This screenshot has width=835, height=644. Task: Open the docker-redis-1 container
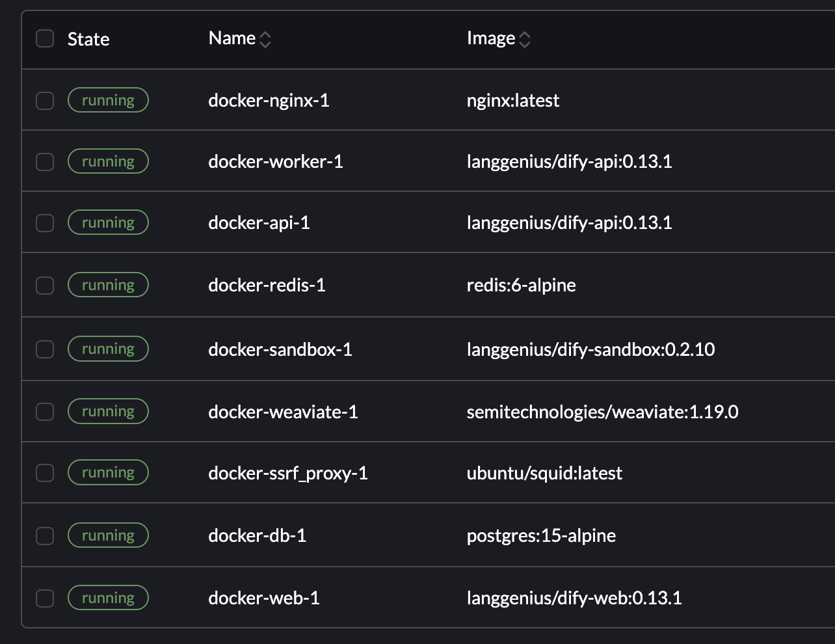tap(267, 286)
